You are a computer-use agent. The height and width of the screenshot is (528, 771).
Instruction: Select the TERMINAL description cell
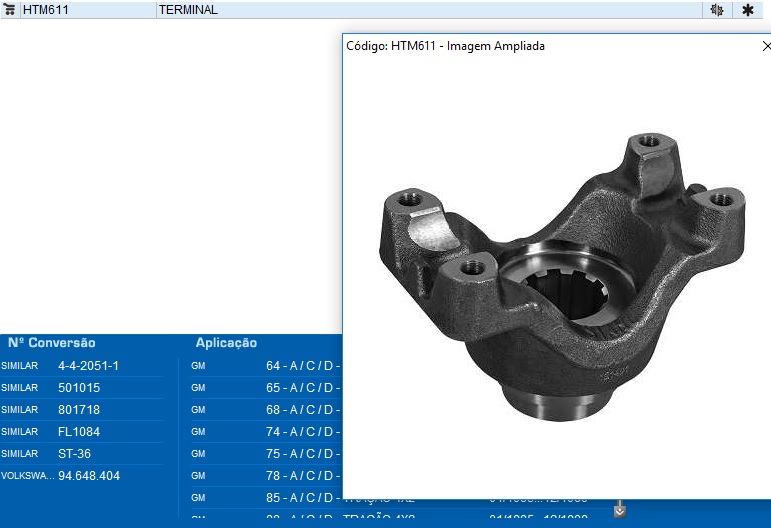[188, 10]
